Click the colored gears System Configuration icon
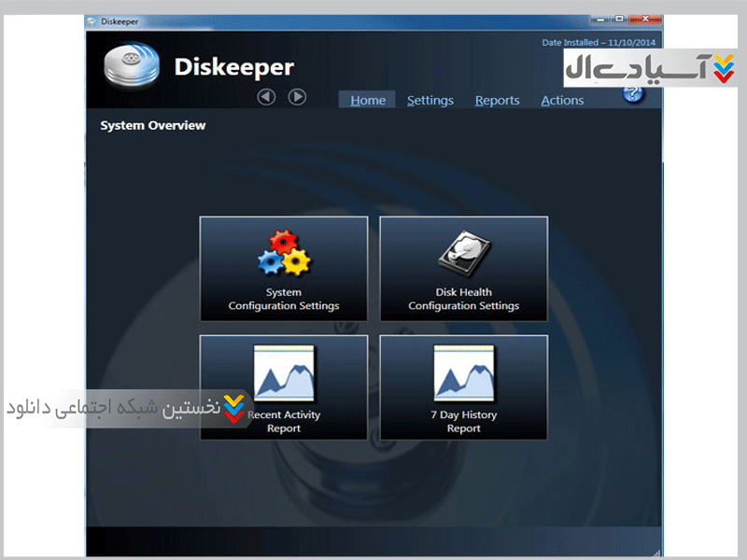747x560 pixels. (x=283, y=254)
